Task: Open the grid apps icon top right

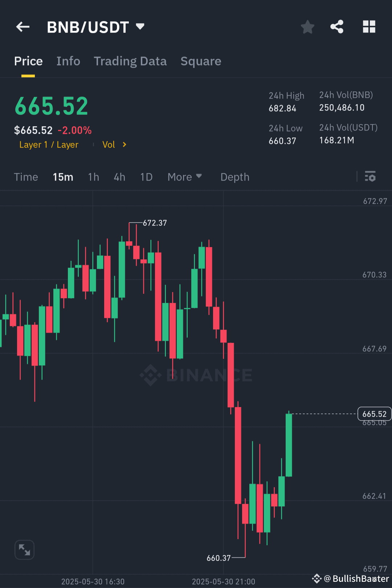Action: [369, 26]
